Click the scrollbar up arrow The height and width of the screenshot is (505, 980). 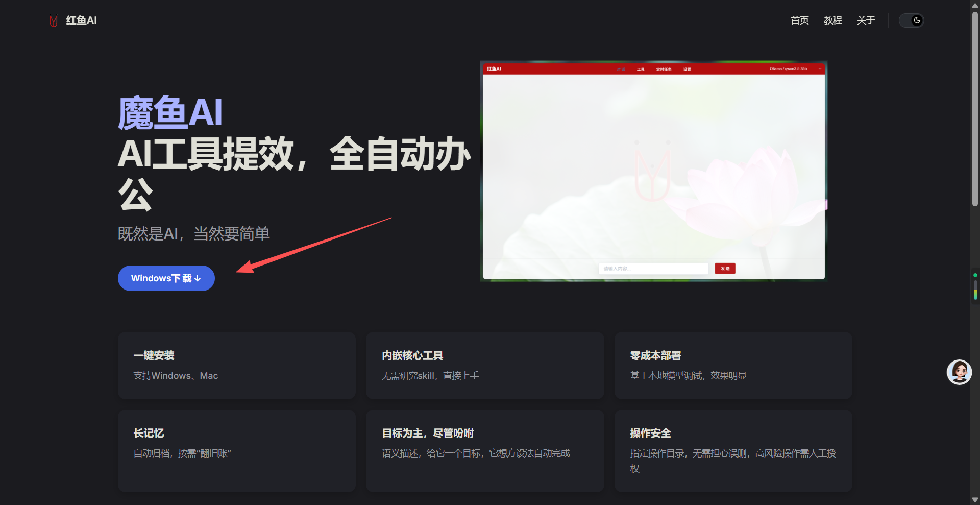[x=975, y=4]
